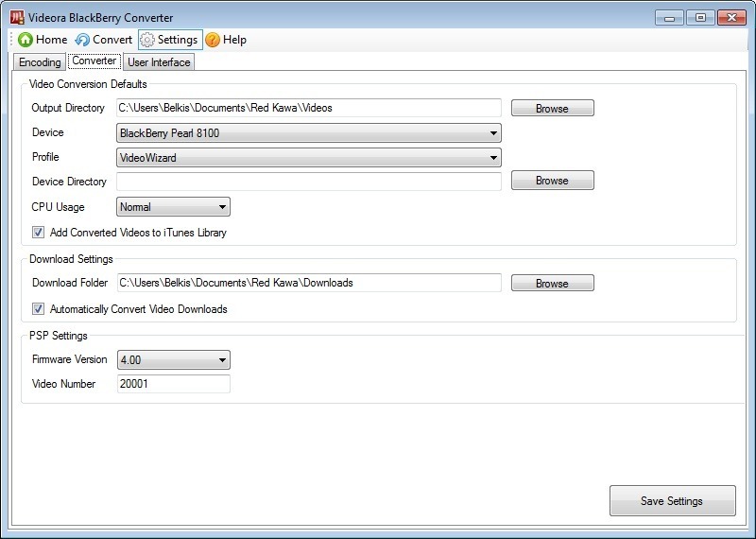Browse for the Download Folder
Viewport: 756px width, 539px height.
pyautogui.click(x=552, y=284)
